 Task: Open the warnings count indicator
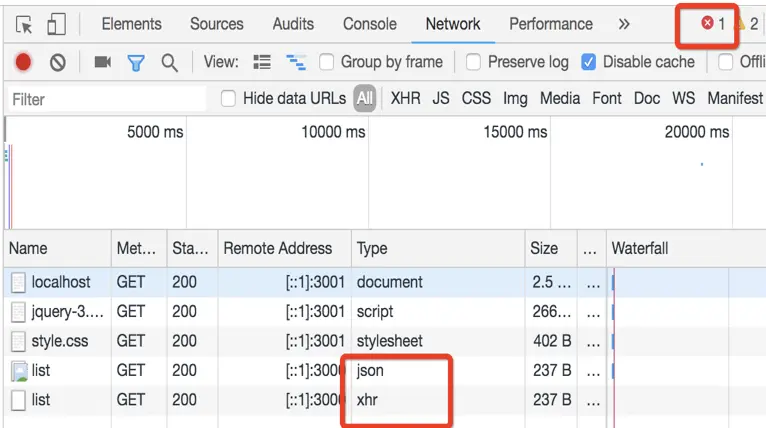click(747, 23)
